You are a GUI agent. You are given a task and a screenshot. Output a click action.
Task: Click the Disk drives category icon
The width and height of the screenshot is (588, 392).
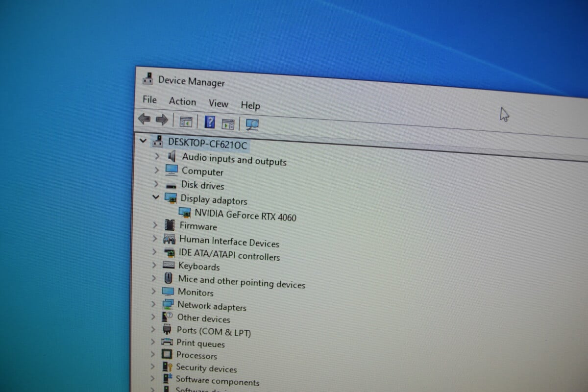[171, 185]
